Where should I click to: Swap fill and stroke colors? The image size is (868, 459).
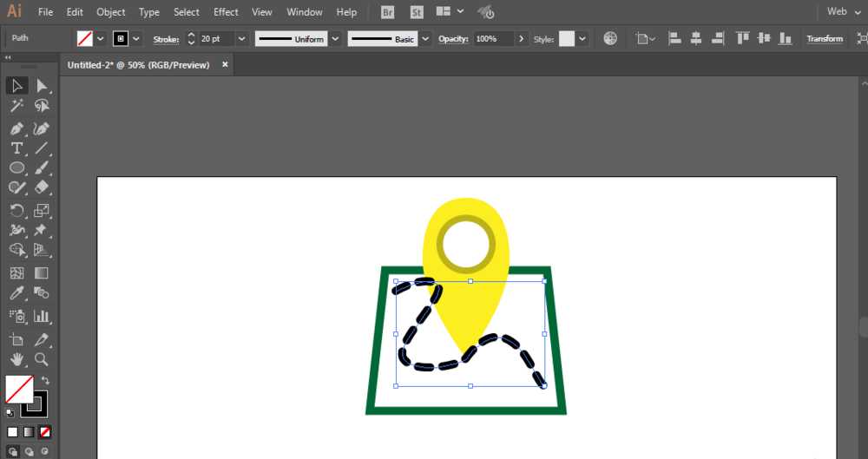[46, 380]
